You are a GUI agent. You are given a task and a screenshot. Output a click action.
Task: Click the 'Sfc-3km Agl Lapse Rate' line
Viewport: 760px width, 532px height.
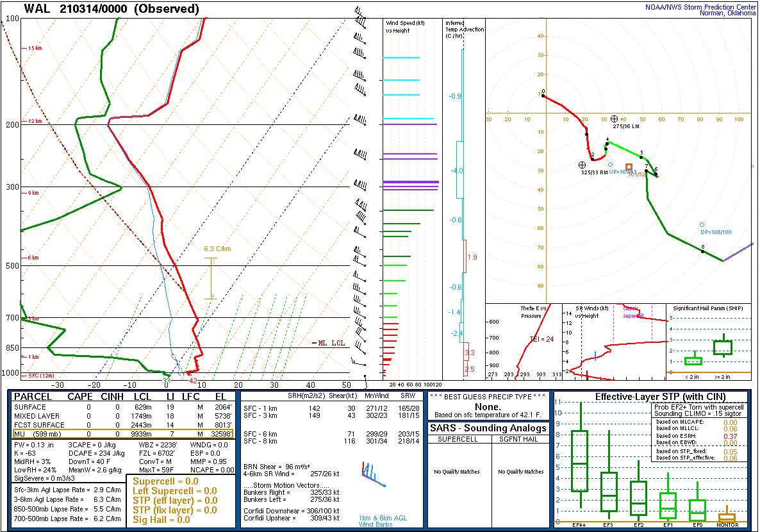(67, 490)
